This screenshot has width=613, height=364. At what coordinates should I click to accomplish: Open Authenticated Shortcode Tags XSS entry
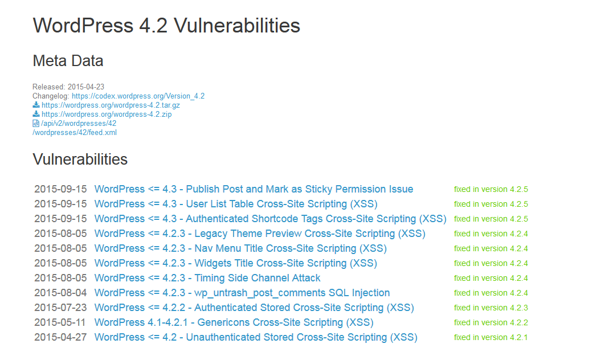click(x=270, y=219)
